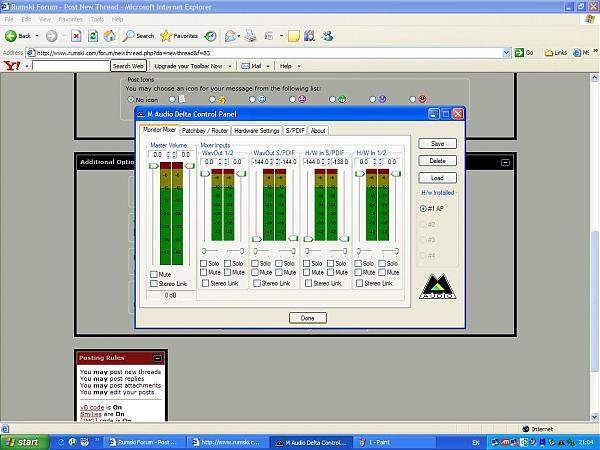Switch to the Patchbay / Router tab
Viewport: 600px width, 450px height.
[x=206, y=130]
